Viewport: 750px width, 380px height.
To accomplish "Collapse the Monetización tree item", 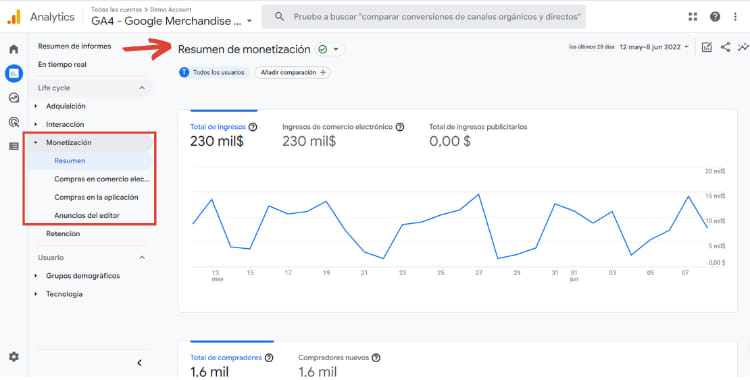I will pos(36,143).
